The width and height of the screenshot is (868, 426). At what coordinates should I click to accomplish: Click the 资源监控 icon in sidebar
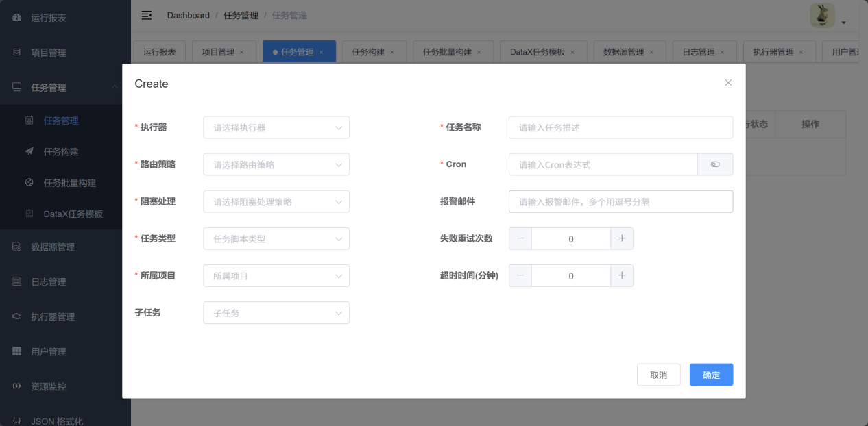(x=17, y=386)
